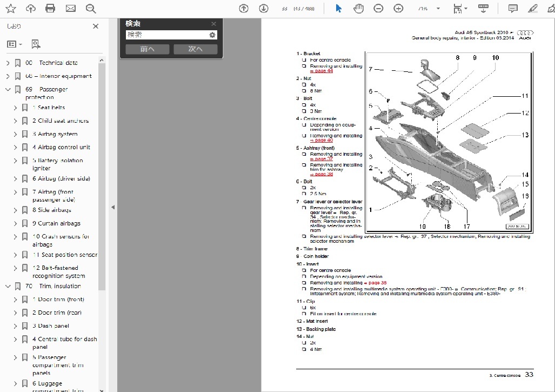Open the Airbag (driver side) bookmark
The height and width of the screenshot is (392, 555).
[61, 179]
